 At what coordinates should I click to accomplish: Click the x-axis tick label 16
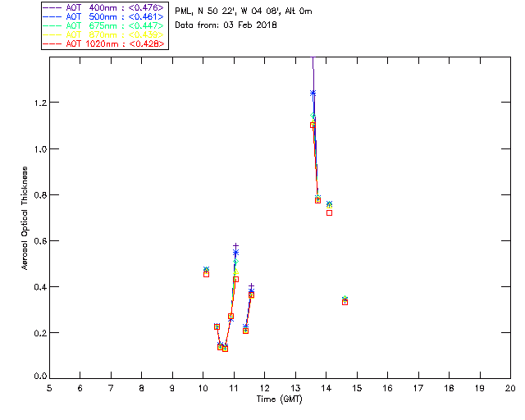click(x=387, y=388)
